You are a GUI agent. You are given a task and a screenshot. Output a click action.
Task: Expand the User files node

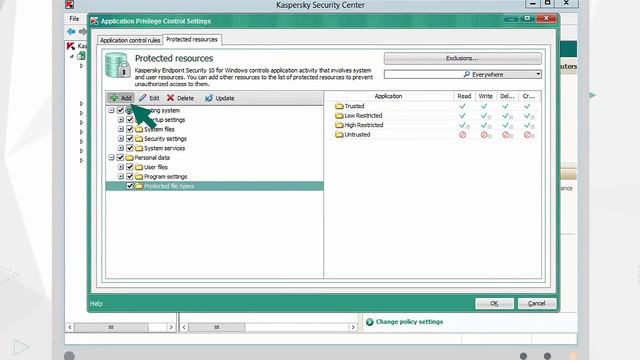121,167
